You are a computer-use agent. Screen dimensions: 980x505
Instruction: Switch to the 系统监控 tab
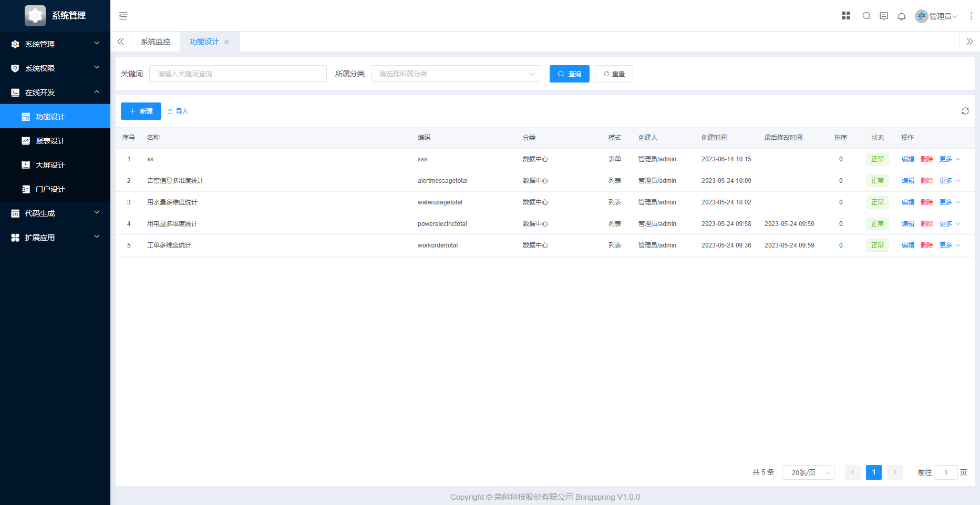(156, 42)
